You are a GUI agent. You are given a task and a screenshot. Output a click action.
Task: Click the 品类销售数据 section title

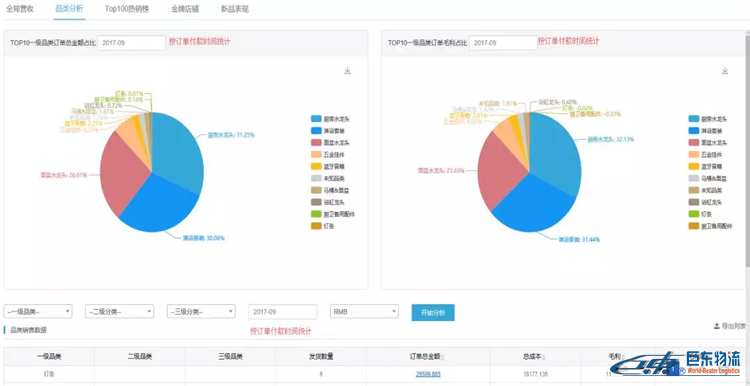click(x=29, y=330)
